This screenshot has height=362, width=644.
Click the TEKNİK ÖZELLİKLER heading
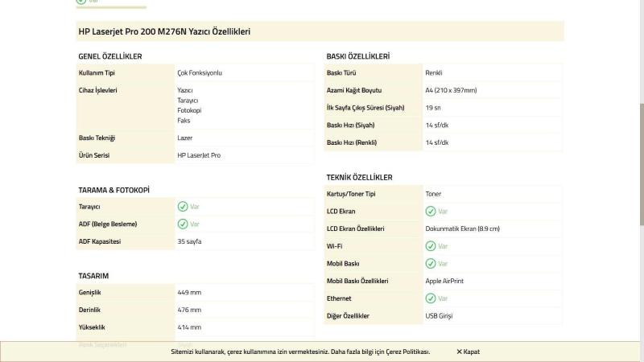click(x=360, y=177)
